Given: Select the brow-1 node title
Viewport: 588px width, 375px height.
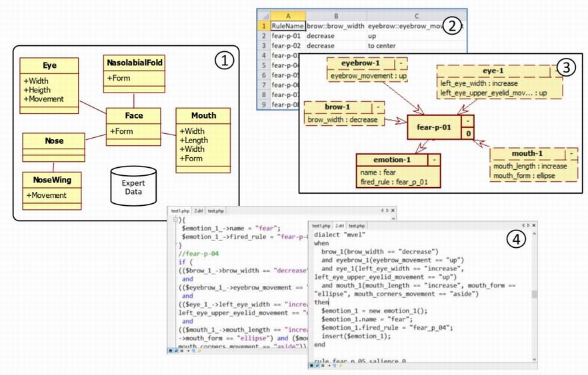Looking at the screenshot, I should click(337, 107).
